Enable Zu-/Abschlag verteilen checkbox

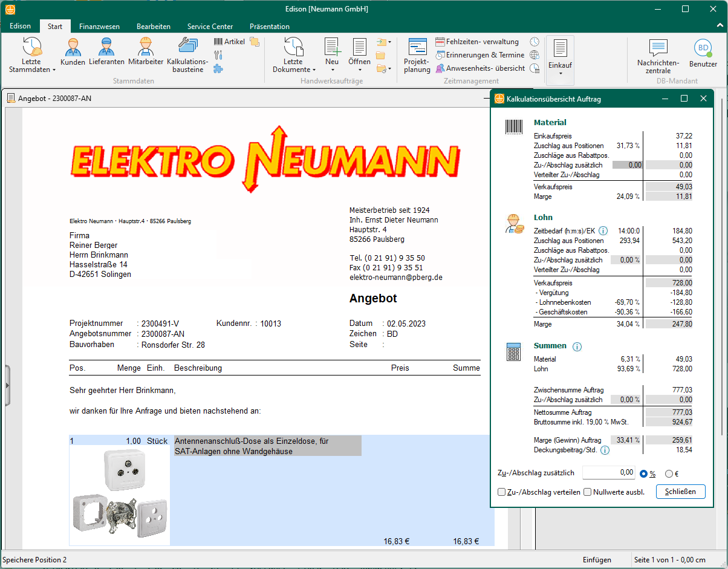[501, 492]
